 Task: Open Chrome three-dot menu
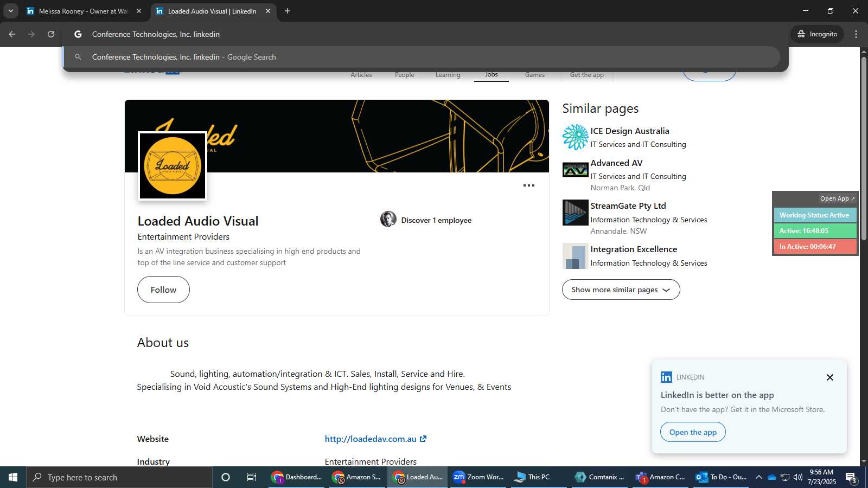pos(856,34)
